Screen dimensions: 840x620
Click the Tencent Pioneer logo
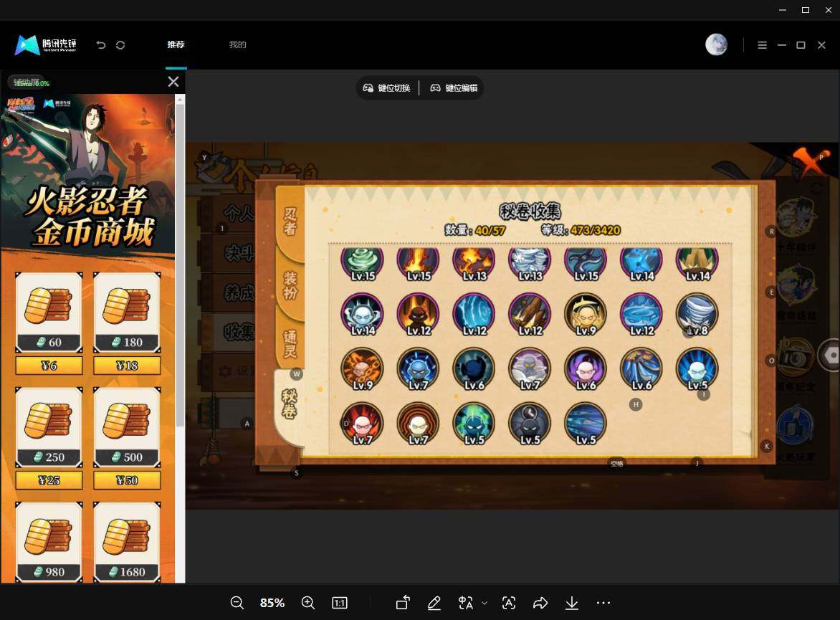pos(46,45)
